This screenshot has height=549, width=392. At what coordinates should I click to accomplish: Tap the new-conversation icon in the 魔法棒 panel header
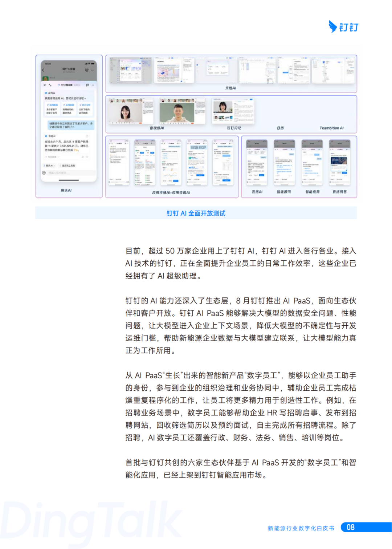click(87, 85)
